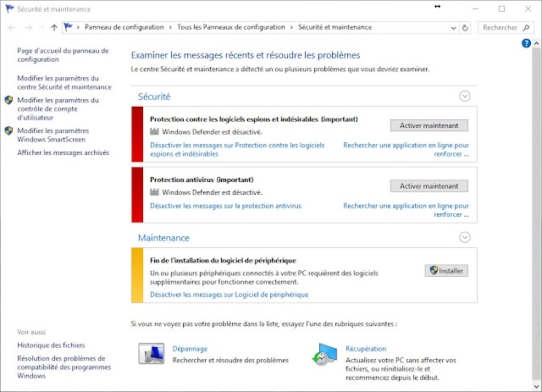The height and width of the screenshot is (392, 542).
Task: Open Modifier les paramètres du centre Sécurité
Action: click(64, 83)
